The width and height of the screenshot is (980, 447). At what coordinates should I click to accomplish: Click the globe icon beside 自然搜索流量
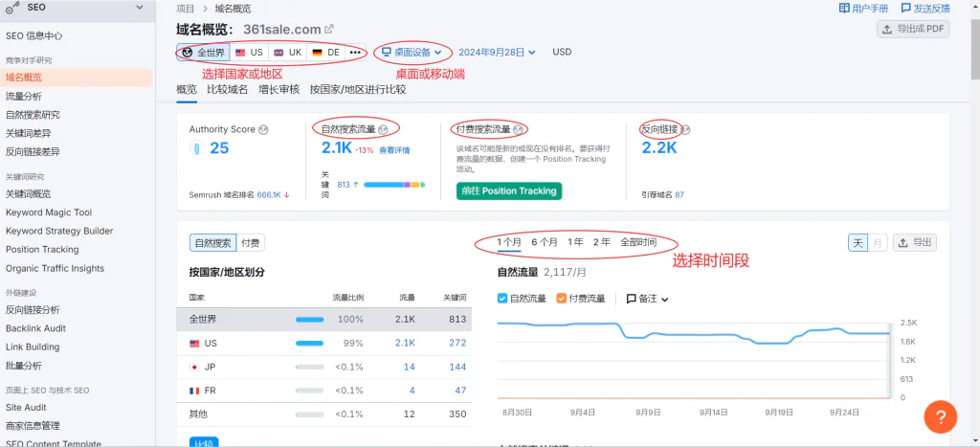pos(383,130)
